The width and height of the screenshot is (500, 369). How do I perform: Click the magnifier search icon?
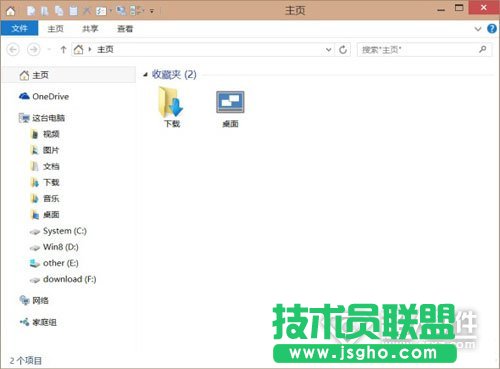click(483, 49)
